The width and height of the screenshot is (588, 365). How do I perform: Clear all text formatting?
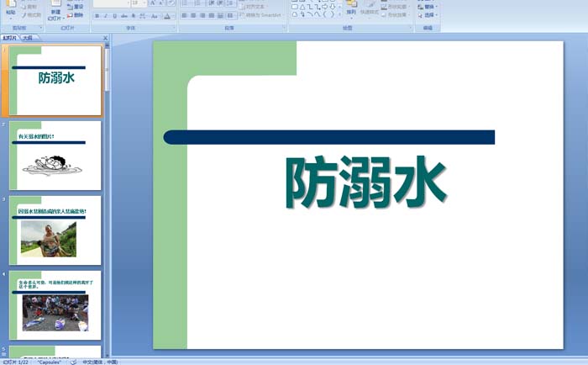point(171,3)
